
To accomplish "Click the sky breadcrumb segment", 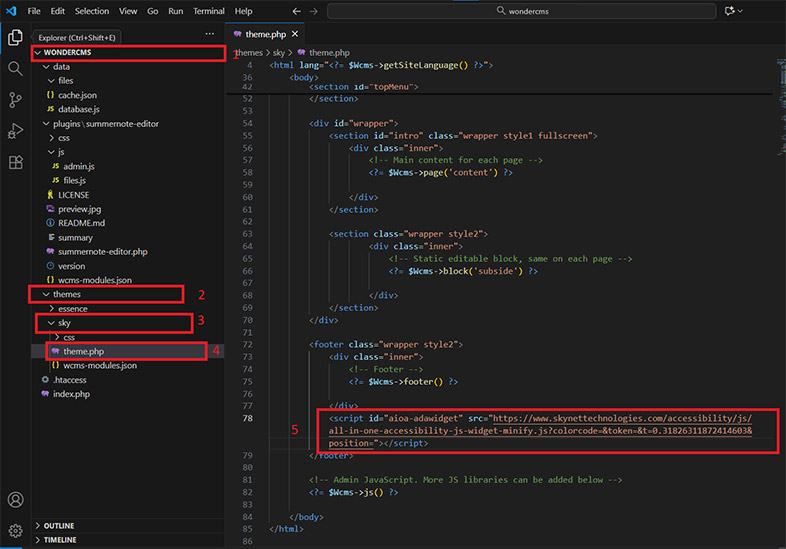I will tap(279, 53).
